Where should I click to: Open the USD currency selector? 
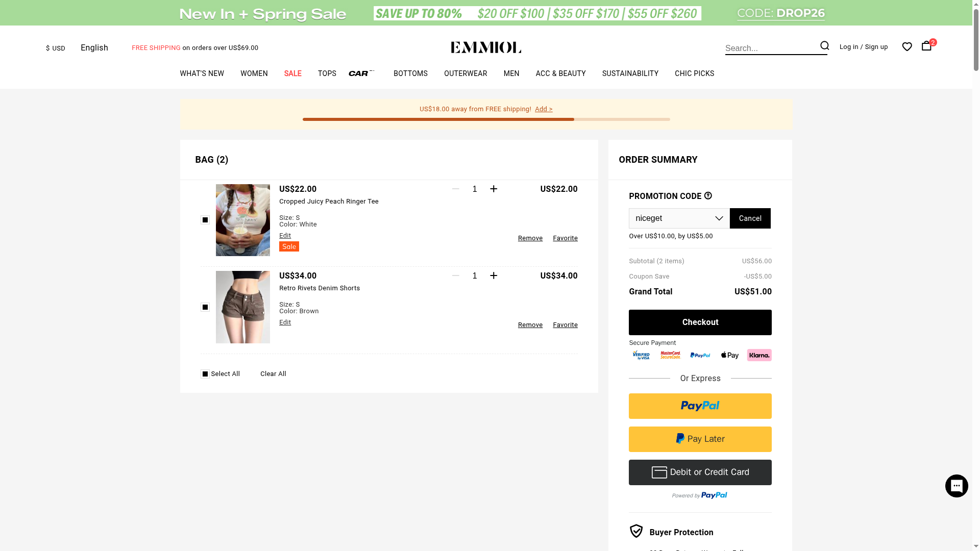(56, 48)
